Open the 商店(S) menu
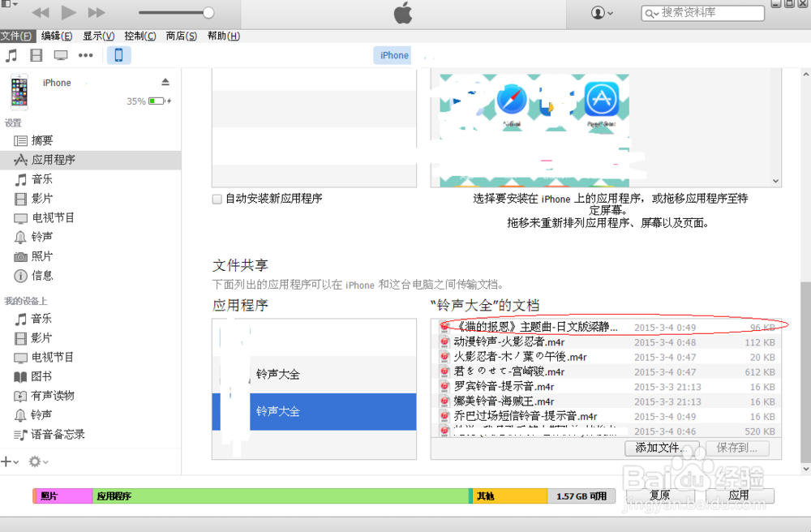Image resolution: width=811 pixels, height=532 pixels. point(182,36)
